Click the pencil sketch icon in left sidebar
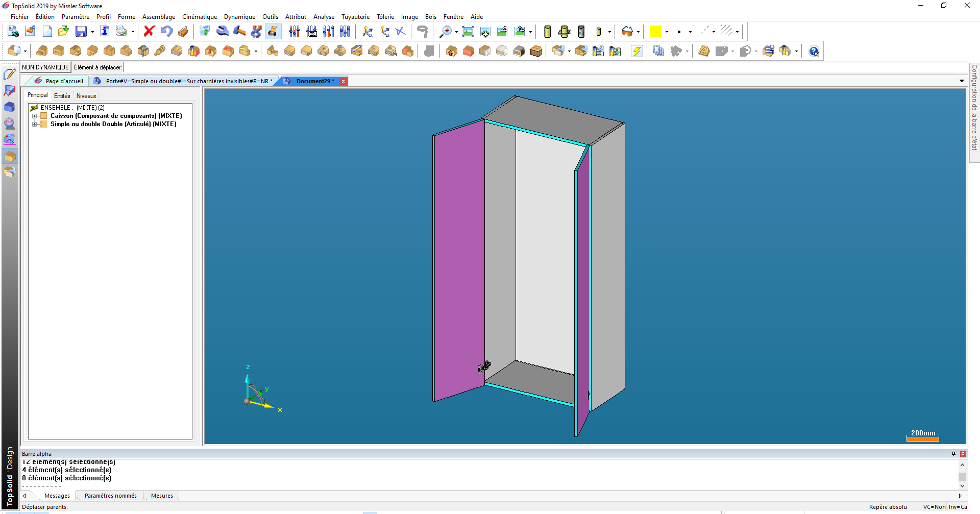This screenshot has height=514, width=980. (9, 75)
